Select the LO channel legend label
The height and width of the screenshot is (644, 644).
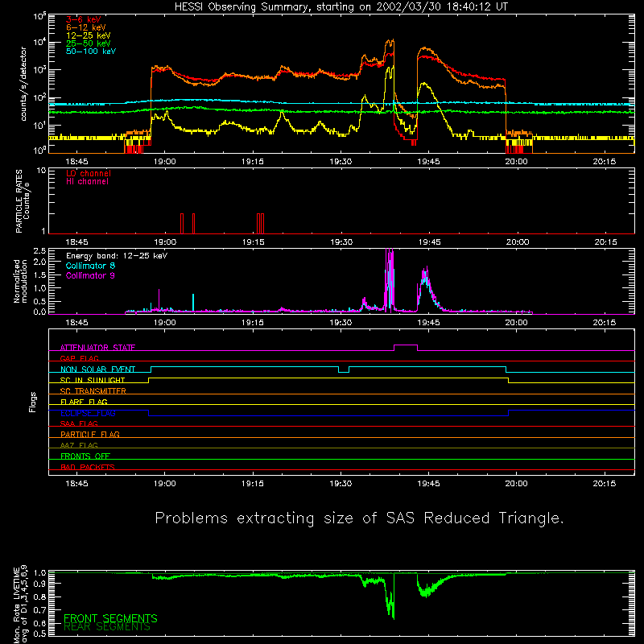[x=89, y=173]
